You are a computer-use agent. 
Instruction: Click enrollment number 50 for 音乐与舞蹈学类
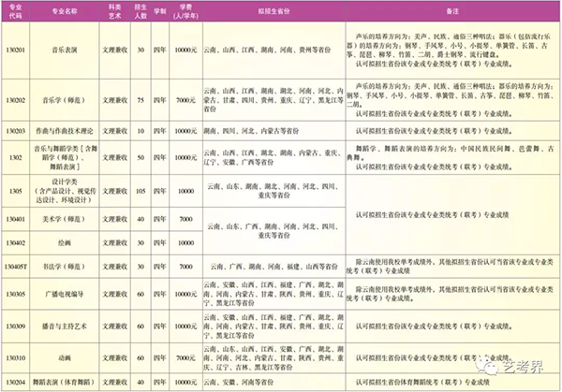click(x=140, y=157)
